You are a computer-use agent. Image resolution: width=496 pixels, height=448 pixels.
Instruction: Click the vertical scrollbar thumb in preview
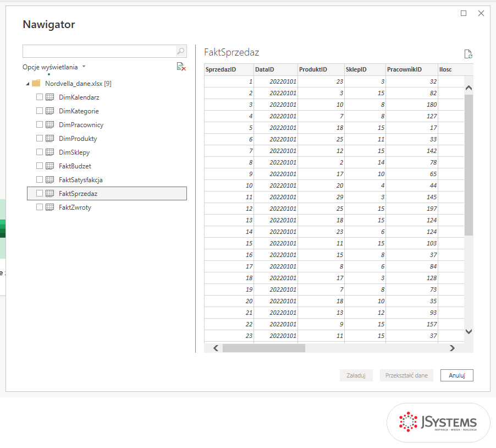click(469, 165)
